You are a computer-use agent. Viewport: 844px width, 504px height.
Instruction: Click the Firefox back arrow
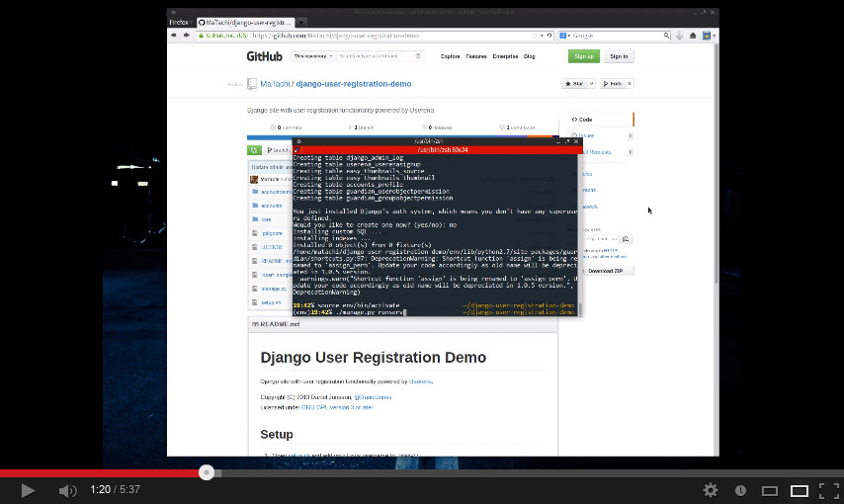[x=173, y=35]
